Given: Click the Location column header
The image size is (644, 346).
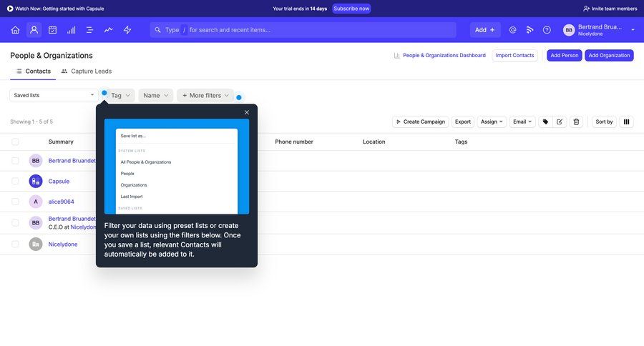Looking at the screenshot, I should tap(374, 142).
